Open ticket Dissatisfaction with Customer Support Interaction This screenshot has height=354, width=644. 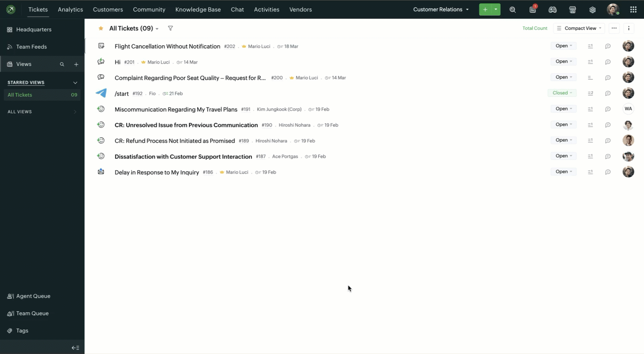pos(183,157)
